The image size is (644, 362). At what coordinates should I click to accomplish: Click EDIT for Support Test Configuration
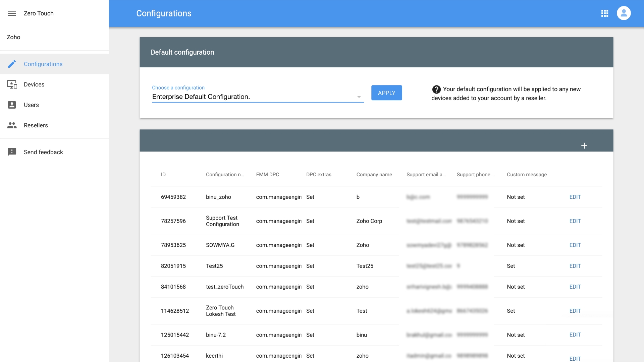(575, 221)
